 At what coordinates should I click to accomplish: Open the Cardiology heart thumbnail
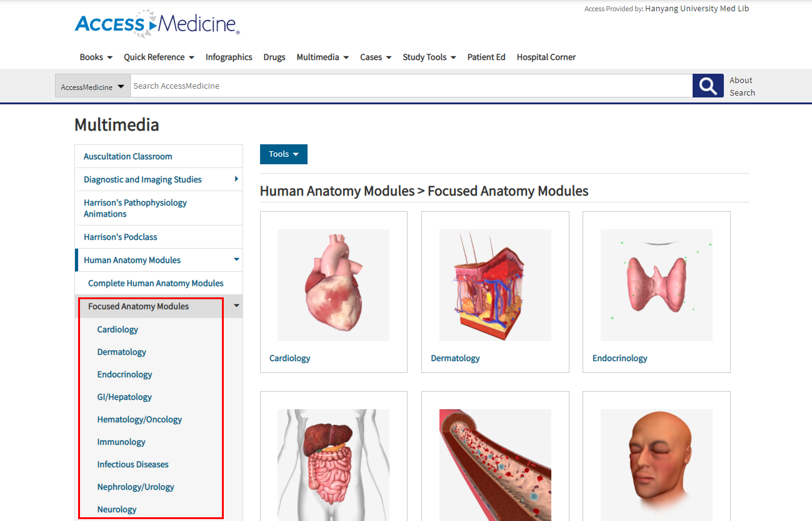(x=333, y=285)
